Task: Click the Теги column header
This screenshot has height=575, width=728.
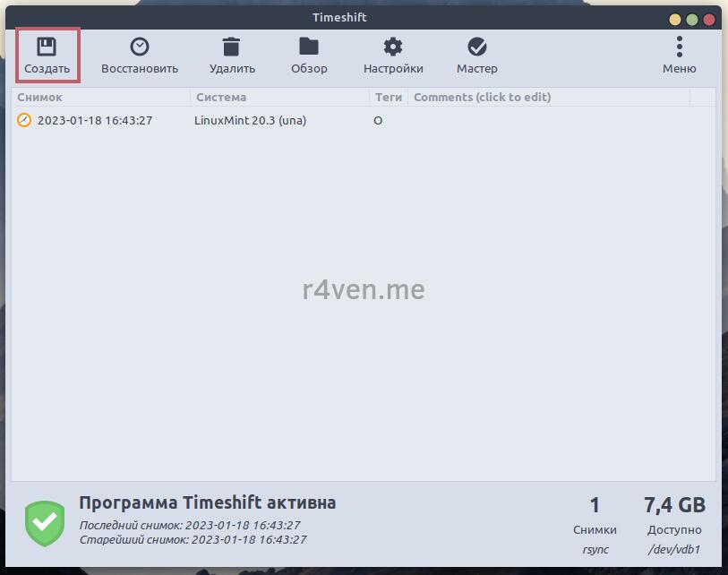Action: point(388,97)
